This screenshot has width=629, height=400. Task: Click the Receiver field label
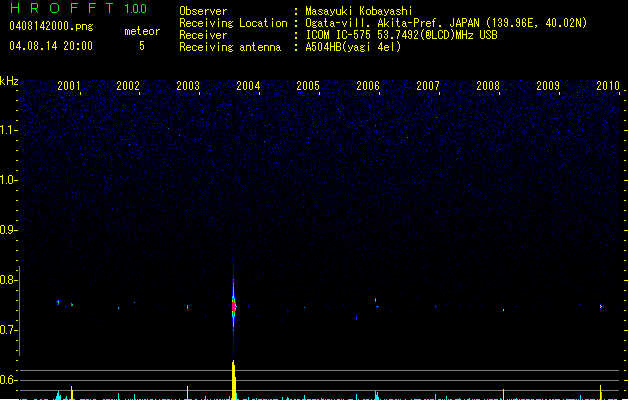pos(203,35)
